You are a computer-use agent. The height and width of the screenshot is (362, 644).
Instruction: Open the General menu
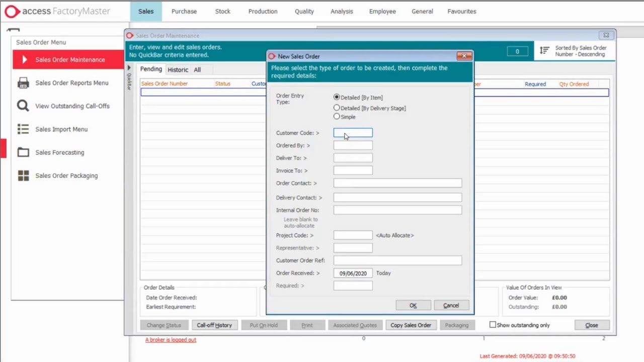point(422,11)
